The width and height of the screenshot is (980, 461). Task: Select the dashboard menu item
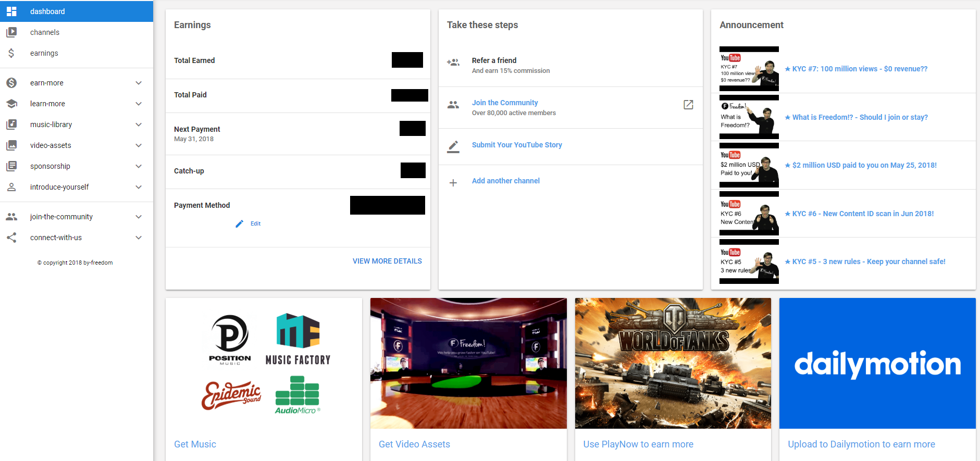tap(47, 11)
